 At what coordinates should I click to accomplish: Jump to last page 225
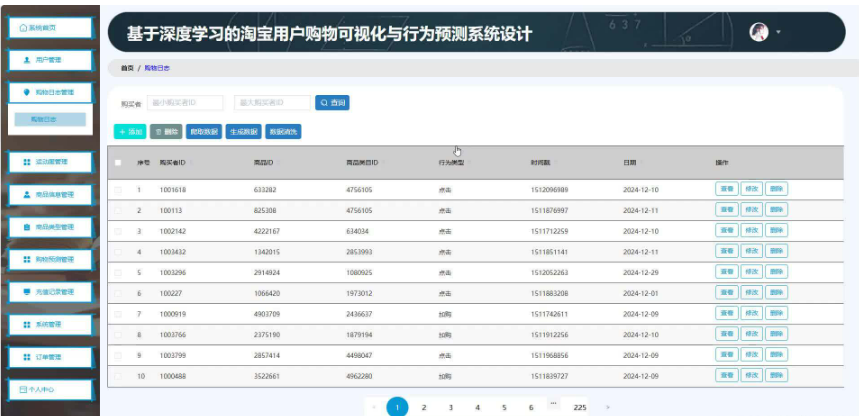[x=580, y=407]
